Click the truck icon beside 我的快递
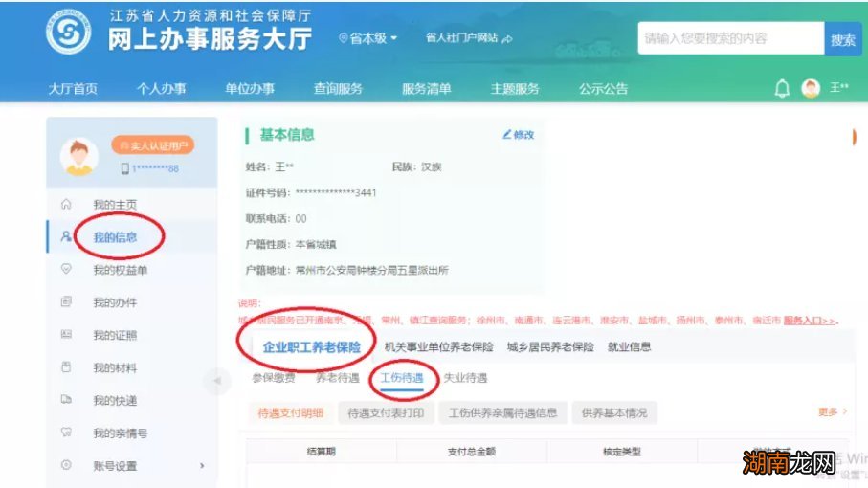Viewport: 868px width, 488px height. point(66,399)
